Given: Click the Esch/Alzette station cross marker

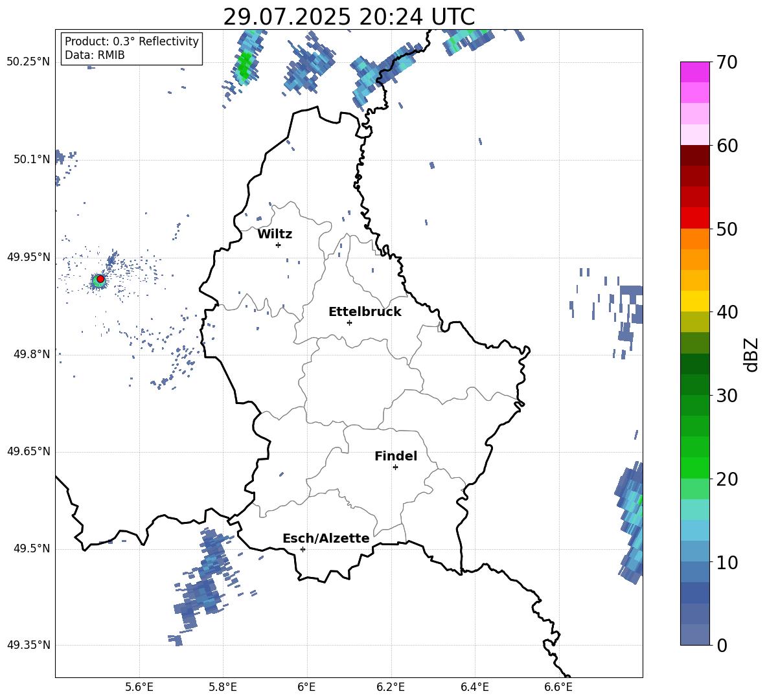Looking at the screenshot, I should coord(303,549).
